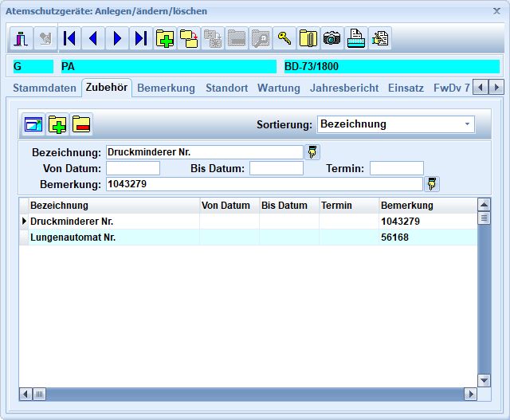Image resolution: width=510 pixels, height=420 pixels.
Task: Go to next record
Action: [x=117, y=39]
